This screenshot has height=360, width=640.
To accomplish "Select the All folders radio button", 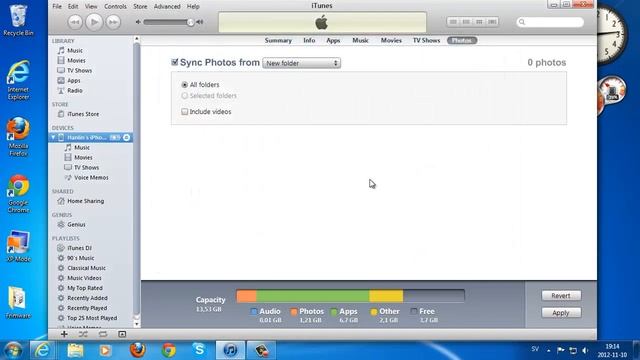I will click(184, 84).
